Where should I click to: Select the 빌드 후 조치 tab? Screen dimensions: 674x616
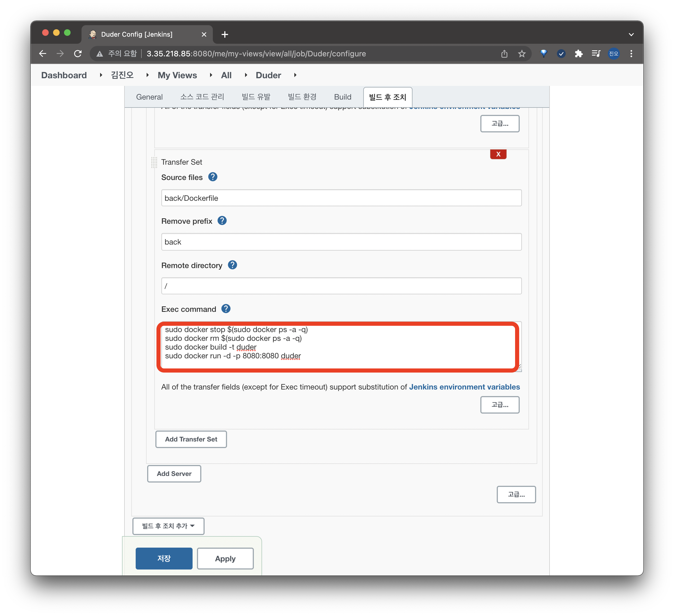388,97
